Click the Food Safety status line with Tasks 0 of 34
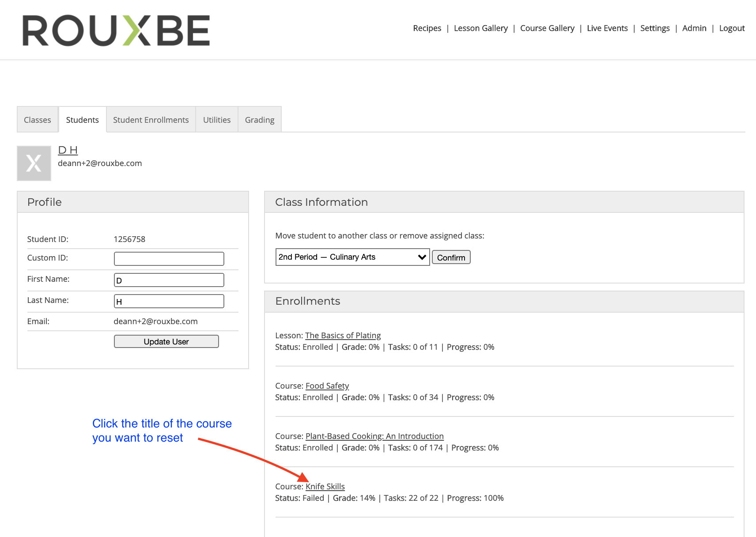Viewport: 756px width, 537px height. click(385, 397)
